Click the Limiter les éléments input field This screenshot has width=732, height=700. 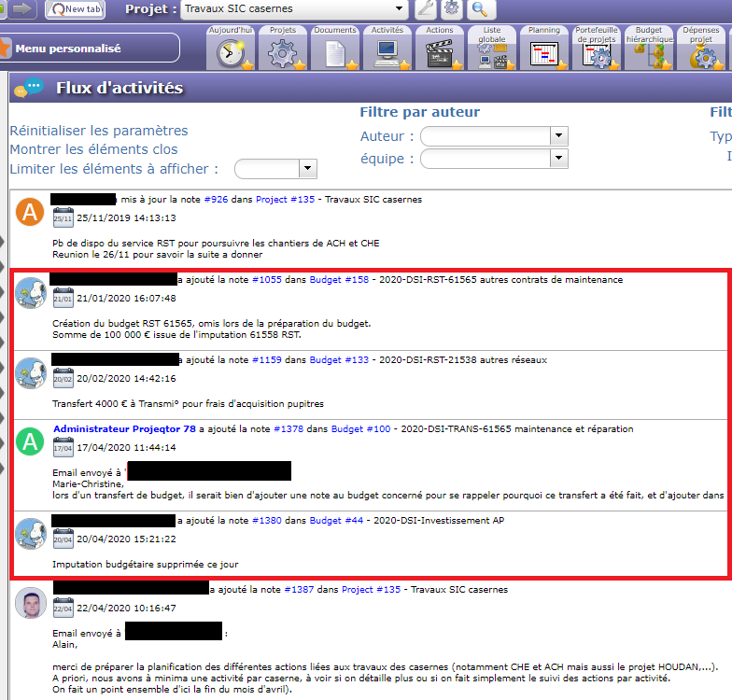point(267,168)
